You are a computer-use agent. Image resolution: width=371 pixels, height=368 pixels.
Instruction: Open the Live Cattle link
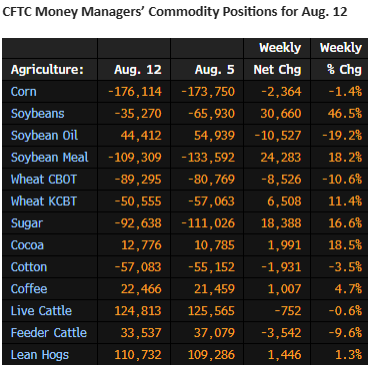[41, 311]
